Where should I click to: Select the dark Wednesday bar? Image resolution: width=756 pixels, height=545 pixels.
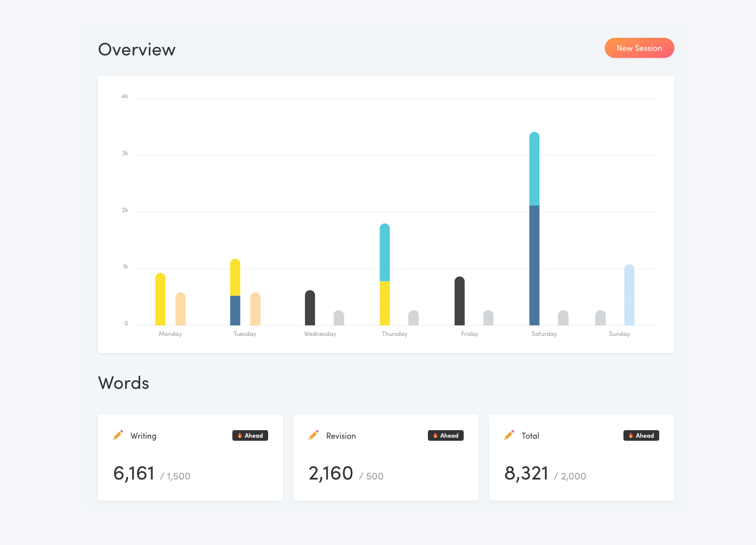pyautogui.click(x=310, y=308)
